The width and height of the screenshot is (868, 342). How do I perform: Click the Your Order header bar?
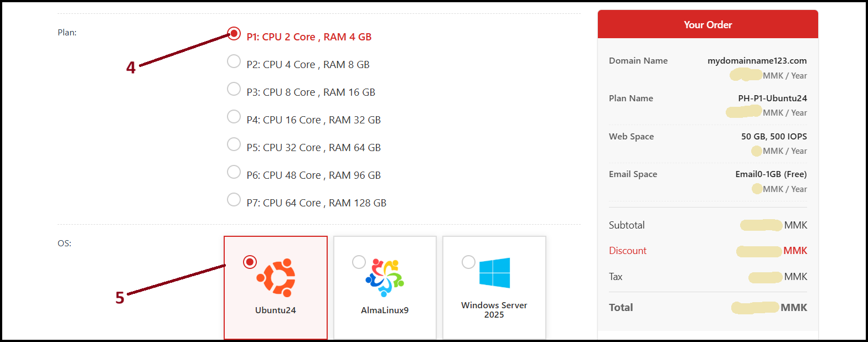[708, 24]
